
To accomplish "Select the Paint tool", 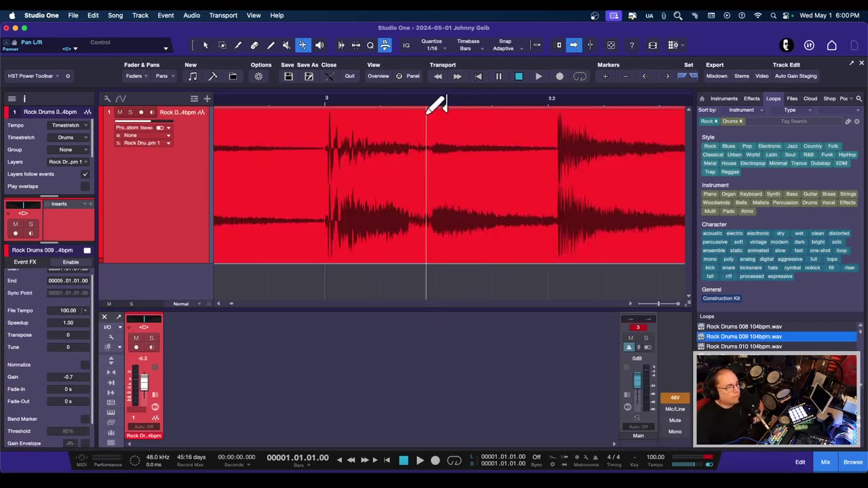I will [x=271, y=45].
